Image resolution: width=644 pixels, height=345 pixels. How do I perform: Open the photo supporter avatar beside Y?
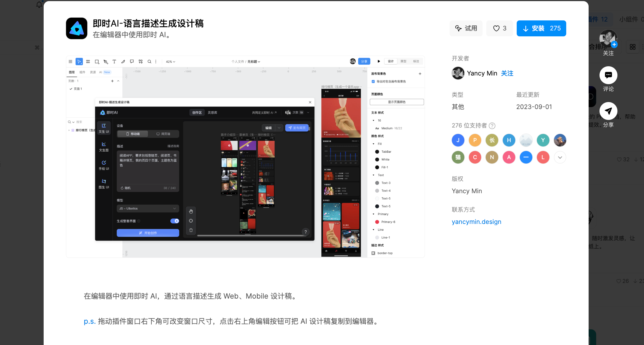click(x=560, y=140)
